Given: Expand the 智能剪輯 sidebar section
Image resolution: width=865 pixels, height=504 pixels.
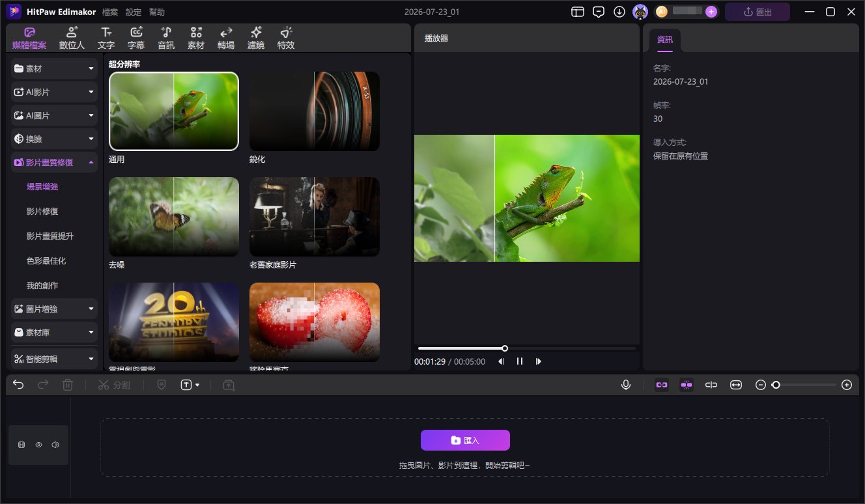Looking at the screenshot, I should (x=55, y=358).
